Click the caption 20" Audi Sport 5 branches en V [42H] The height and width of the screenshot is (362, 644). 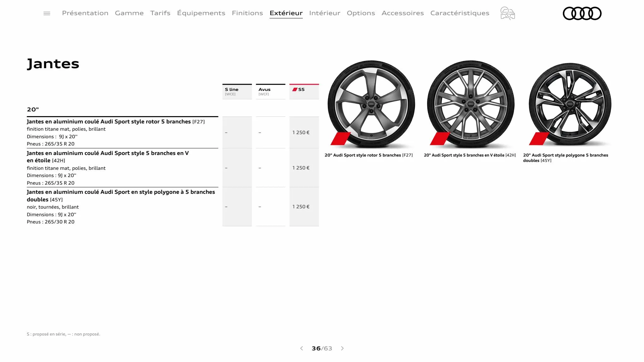click(470, 155)
